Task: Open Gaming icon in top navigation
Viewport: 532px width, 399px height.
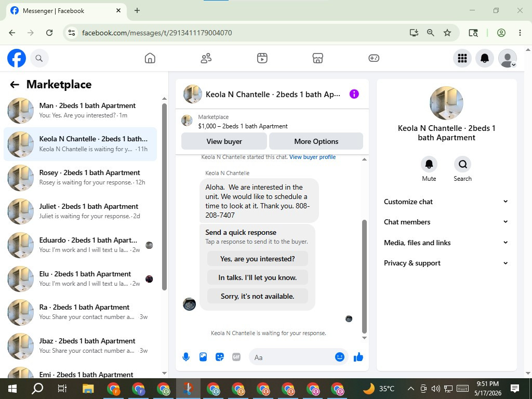Action: [374, 58]
